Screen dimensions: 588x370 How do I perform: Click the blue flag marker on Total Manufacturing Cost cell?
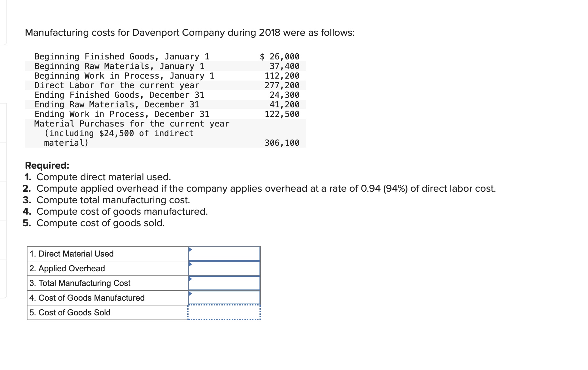point(191,279)
